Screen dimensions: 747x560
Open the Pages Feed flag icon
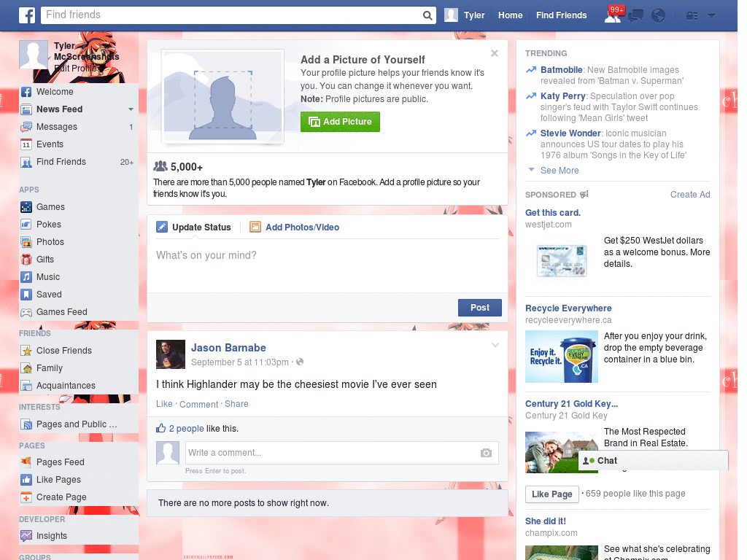26,462
